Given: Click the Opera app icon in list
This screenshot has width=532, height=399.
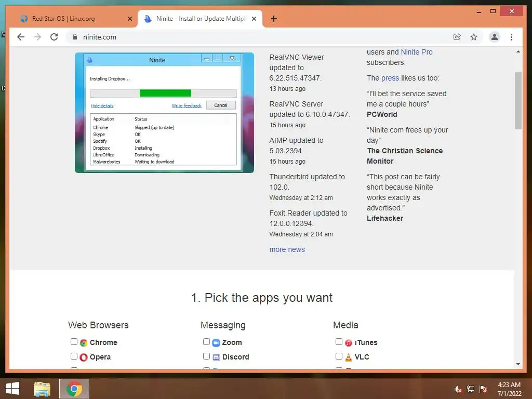Looking at the screenshot, I should coord(84,357).
